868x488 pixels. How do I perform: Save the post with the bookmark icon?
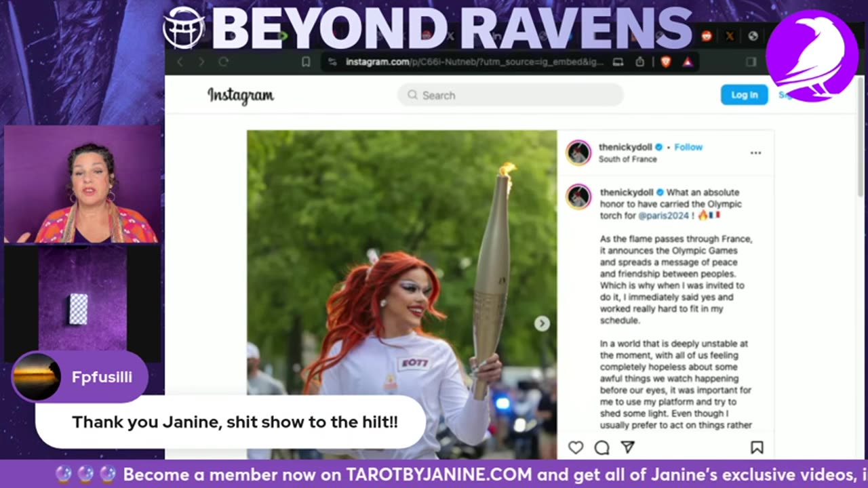click(x=757, y=447)
